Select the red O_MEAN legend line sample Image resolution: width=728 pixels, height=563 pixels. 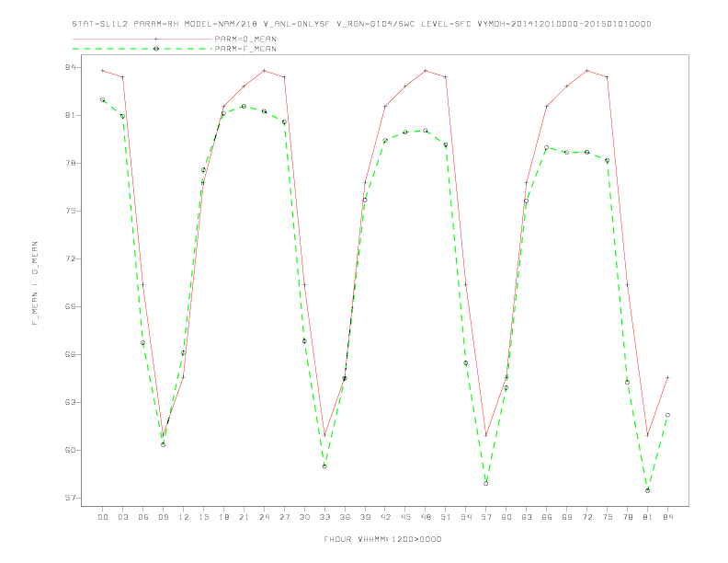pos(142,39)
